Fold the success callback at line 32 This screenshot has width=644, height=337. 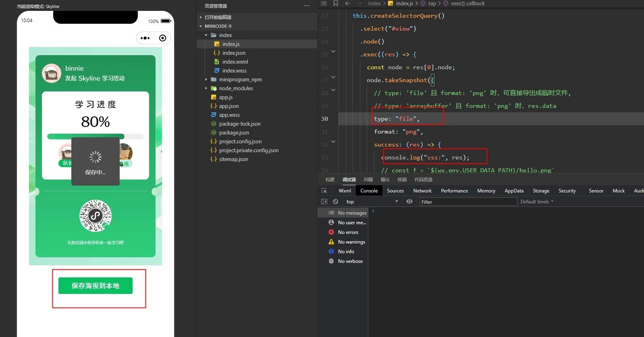coord(333,142)
